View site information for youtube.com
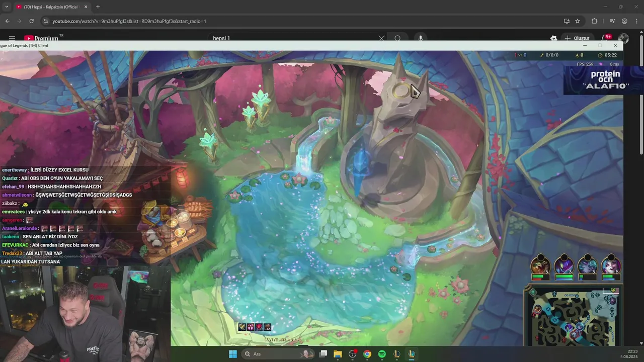Image resolution: width=644 pixels, height=362 pixels. click(46, 21)
